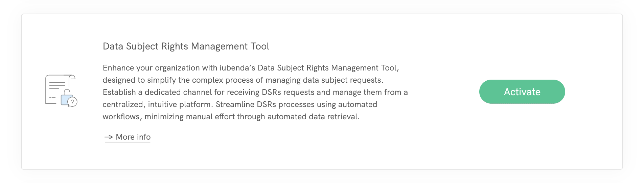The width and height of the screenshot is (644, 183).
Task: Click the text lines on the document icon
Action: (x=57, y=85)
